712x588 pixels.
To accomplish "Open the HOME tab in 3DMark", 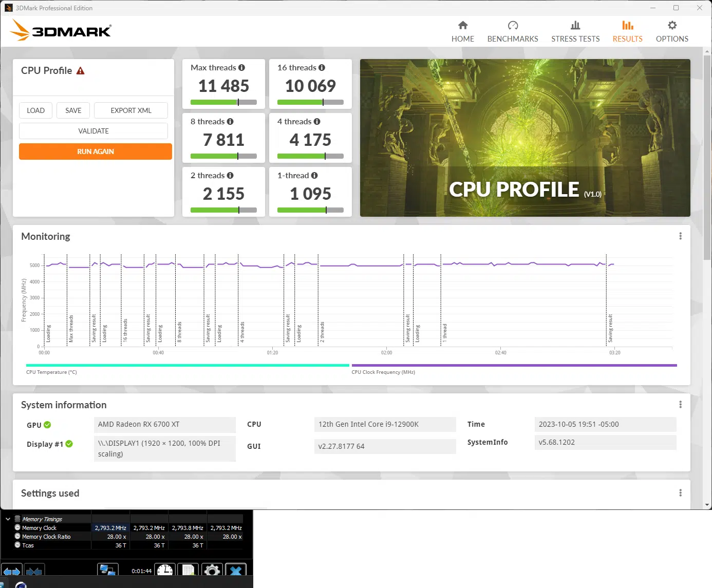I will pyautogui.click(x=462, y=32).
